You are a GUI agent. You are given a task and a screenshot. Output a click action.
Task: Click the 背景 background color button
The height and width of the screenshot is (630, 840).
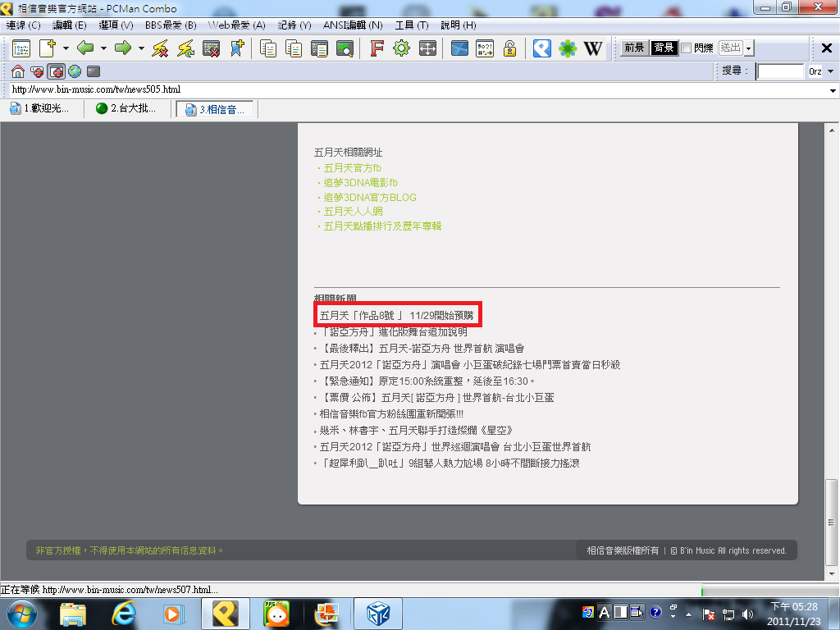pyautogui.click(x=663, y=48)
